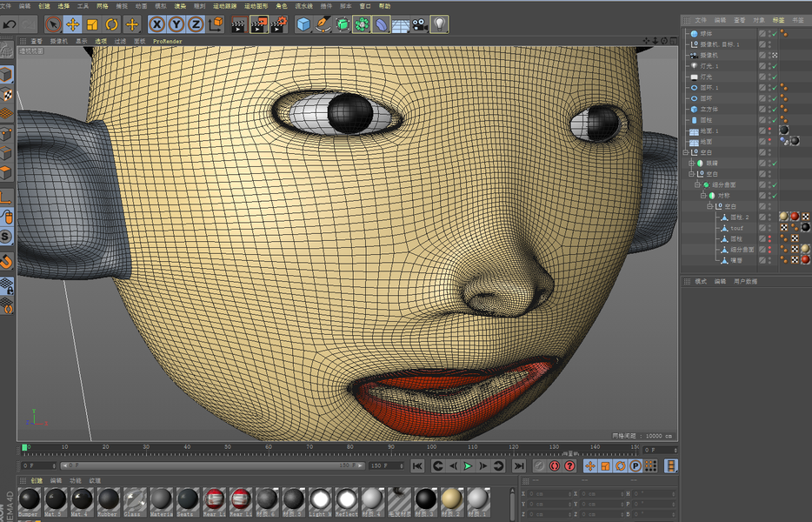The height and width of the screenshot is (522, 812).
Task: Add a cube primitive object
Action: click(x=303, y=24)
